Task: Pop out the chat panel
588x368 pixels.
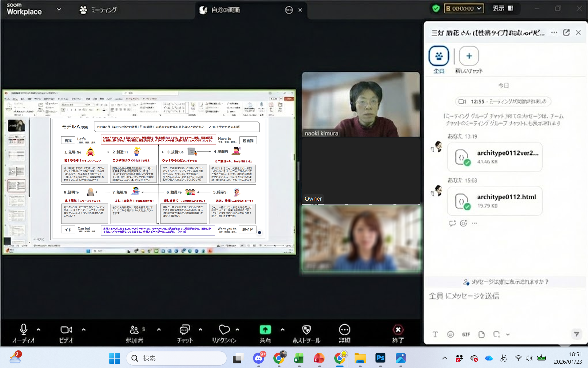Action: click(566, 33)
